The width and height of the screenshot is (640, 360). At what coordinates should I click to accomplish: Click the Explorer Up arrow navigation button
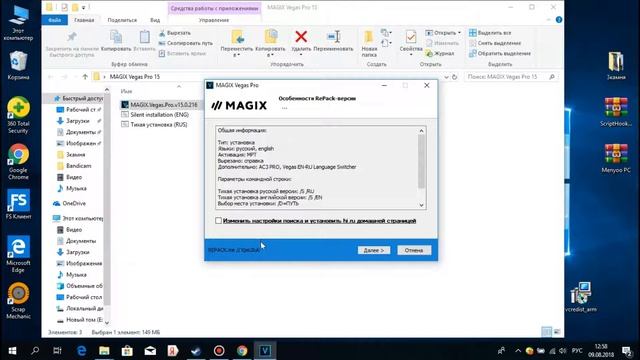pyautogui.click(x=85, y=77)
